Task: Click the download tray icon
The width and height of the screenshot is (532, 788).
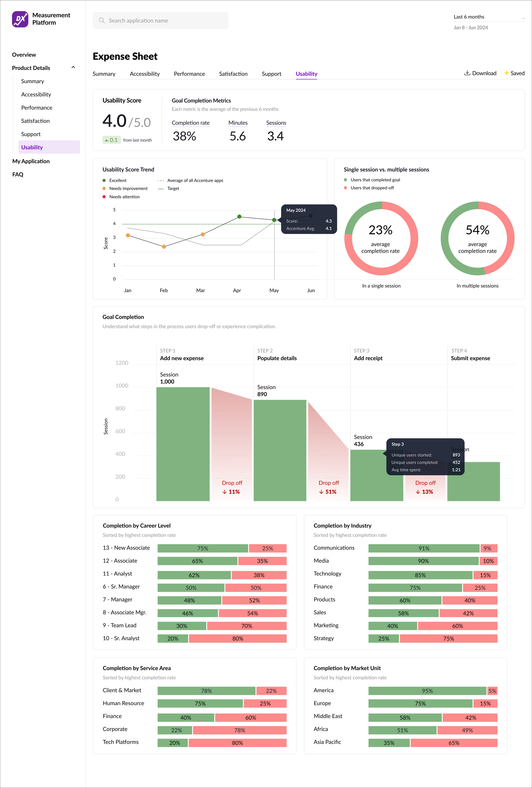Action: coord(467,73)
